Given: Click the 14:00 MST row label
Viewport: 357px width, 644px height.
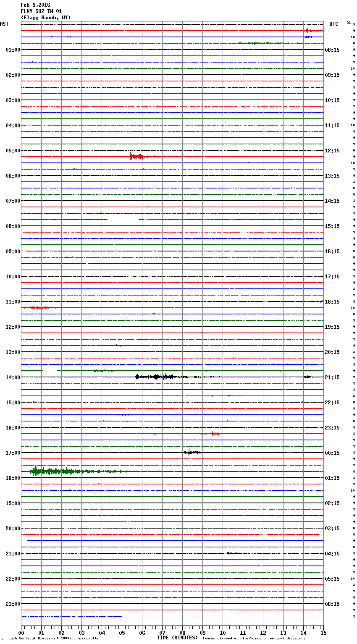Looking at the screenshot, I should pyautogui.click(x=13, y=377).
